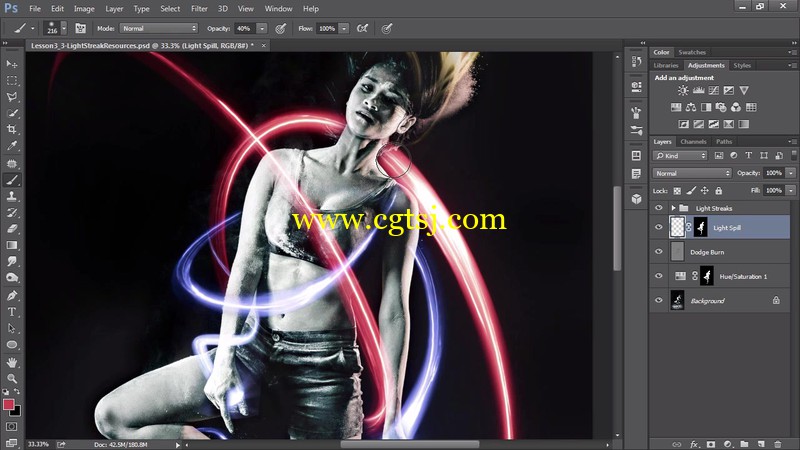Open the layer blend mode dropdown
Image resolution: width=800 pixels, height=450 pixels.
tap(692, 173)
